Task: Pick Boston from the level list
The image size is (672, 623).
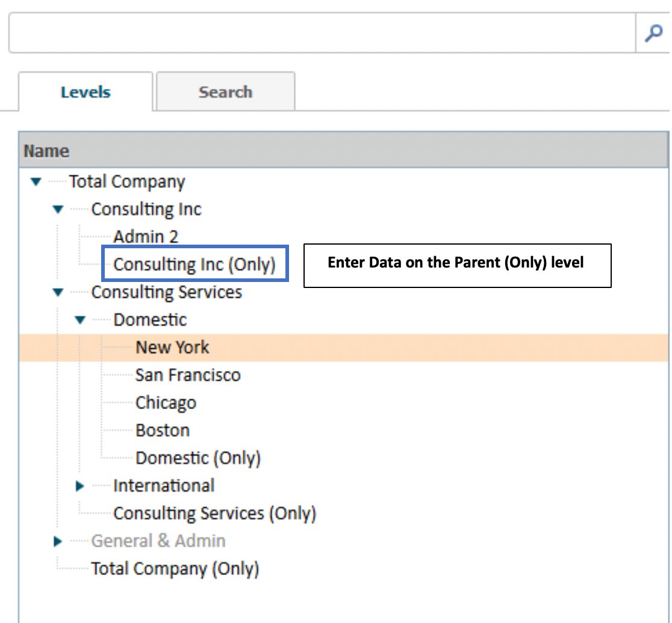Action: tap(163, 430)
